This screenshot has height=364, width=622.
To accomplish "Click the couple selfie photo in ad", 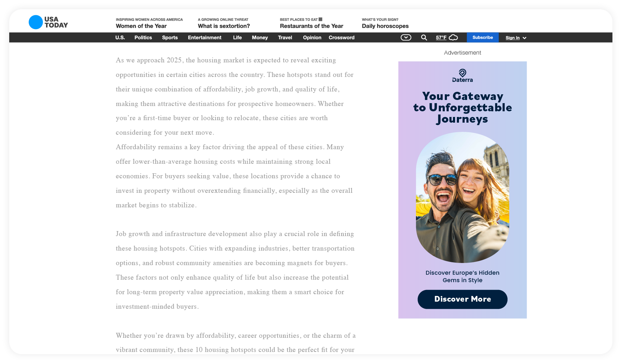I will pos(463,197).
